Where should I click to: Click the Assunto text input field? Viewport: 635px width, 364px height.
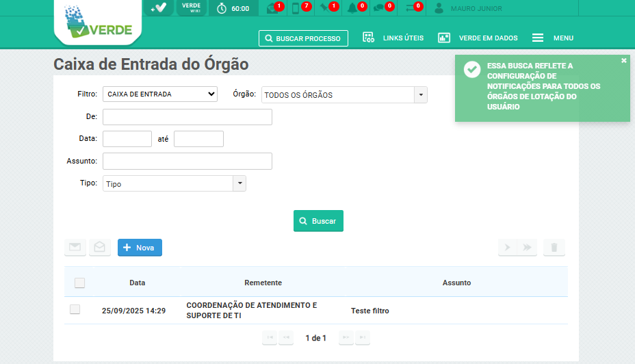pyautogui.click(x=187, y=161)
